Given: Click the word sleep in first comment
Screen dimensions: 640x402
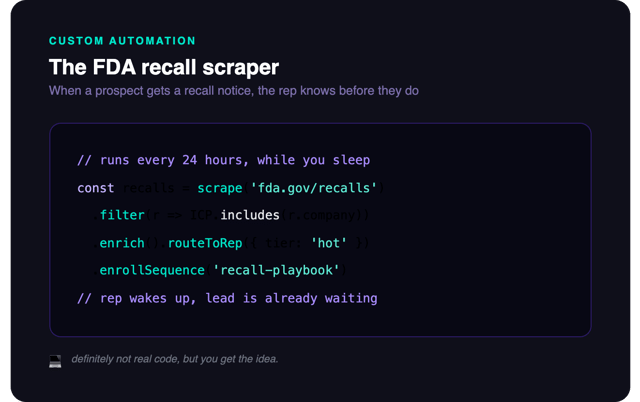Looking at the screenshot, I should pyautogui.click(x=351, y=160).
